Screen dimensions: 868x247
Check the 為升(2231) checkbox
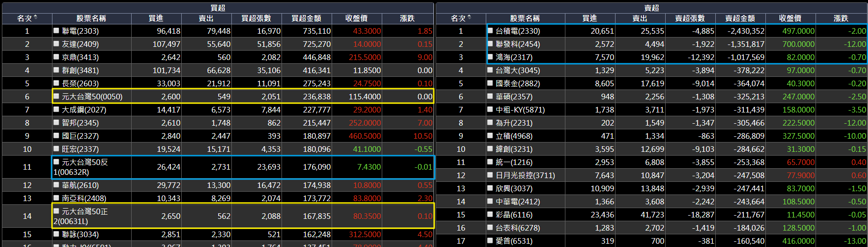[490, 122]
